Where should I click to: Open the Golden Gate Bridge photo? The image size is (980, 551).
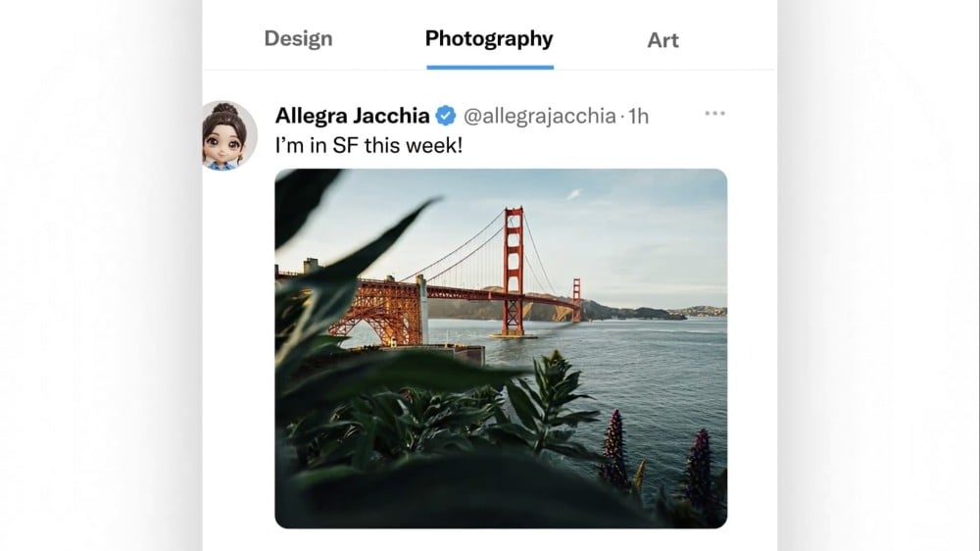point(501,348)
